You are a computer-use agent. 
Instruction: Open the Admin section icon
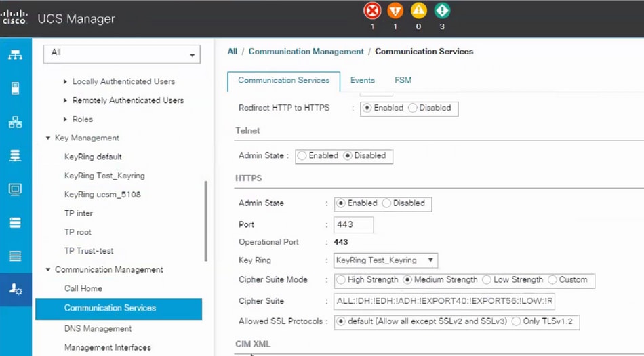coord(16,290)
